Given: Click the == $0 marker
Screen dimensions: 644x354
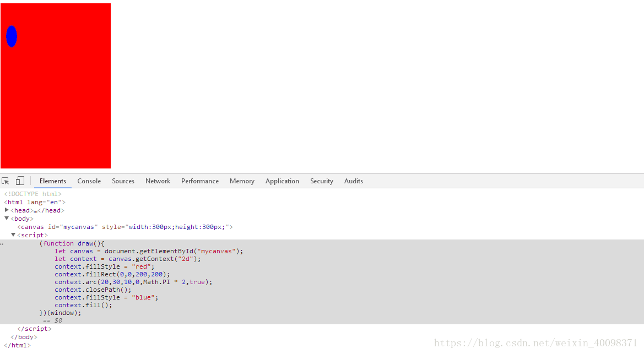Looking at the screenshot, I should point(52,321).
